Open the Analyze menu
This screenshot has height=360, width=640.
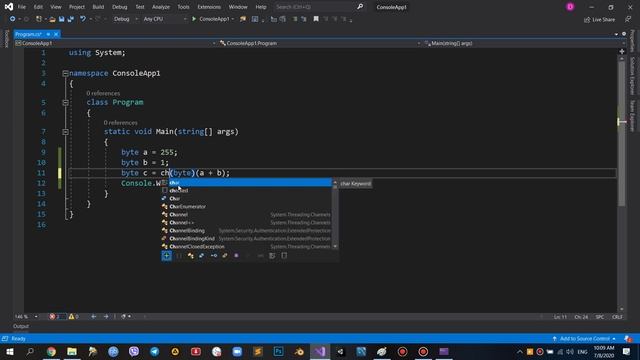[x=161, y=7]
